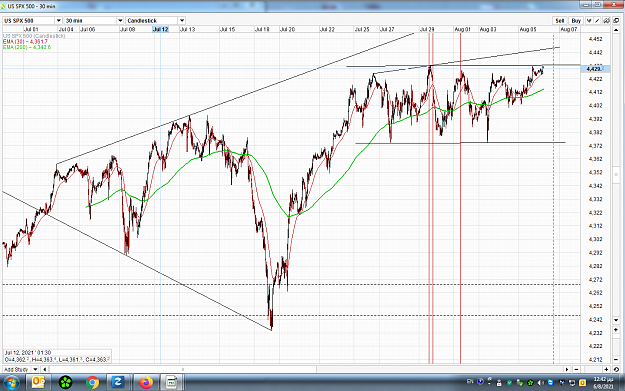Open the system clock showing 12:42
Screen dimensions: 625x391
pyautogui.click(x=603, y=383)
